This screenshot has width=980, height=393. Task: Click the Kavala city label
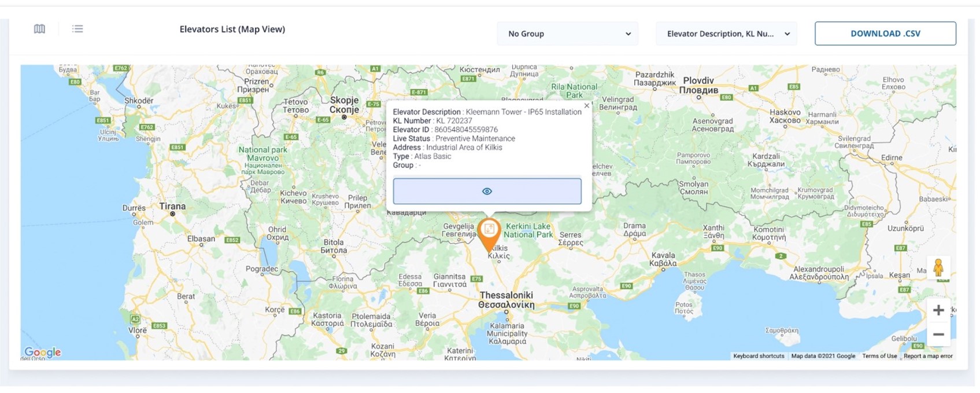(x=663, y=259)
